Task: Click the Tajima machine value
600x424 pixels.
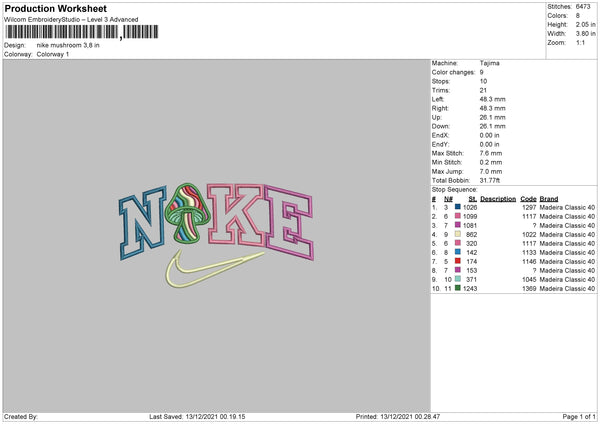Action: point(491,64)
